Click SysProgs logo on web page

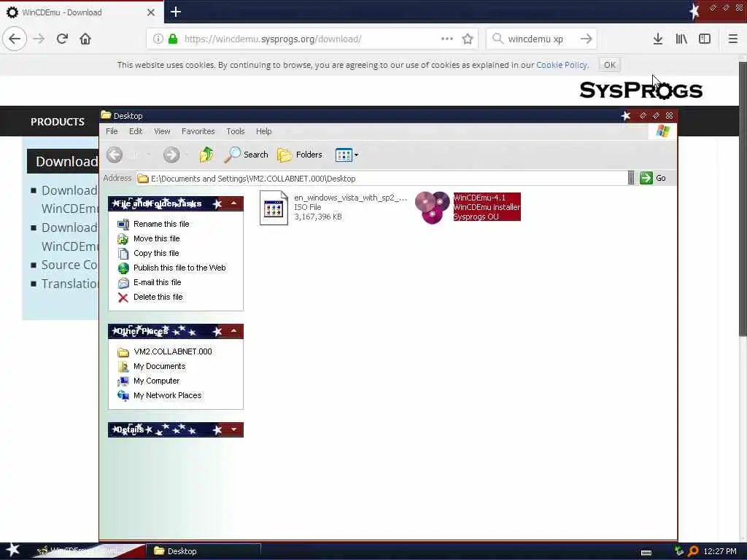click(640, 90)
